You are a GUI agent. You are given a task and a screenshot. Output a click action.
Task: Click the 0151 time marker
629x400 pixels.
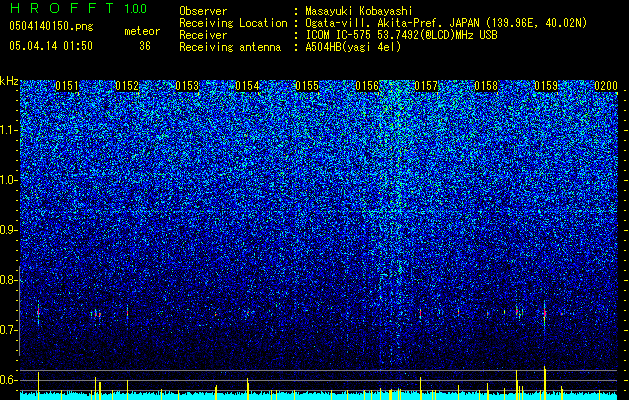pyautogui.click(x=67, y=86)
